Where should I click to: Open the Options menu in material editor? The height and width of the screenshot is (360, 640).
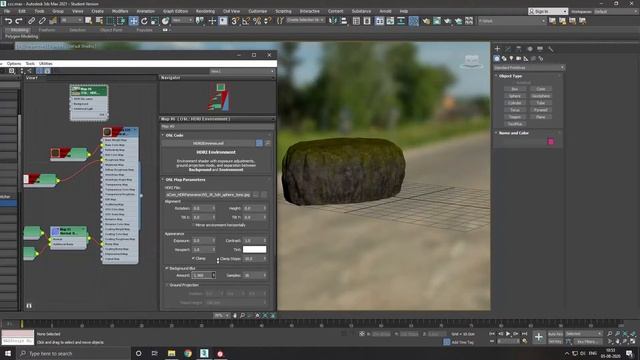(x=13, y=63)
